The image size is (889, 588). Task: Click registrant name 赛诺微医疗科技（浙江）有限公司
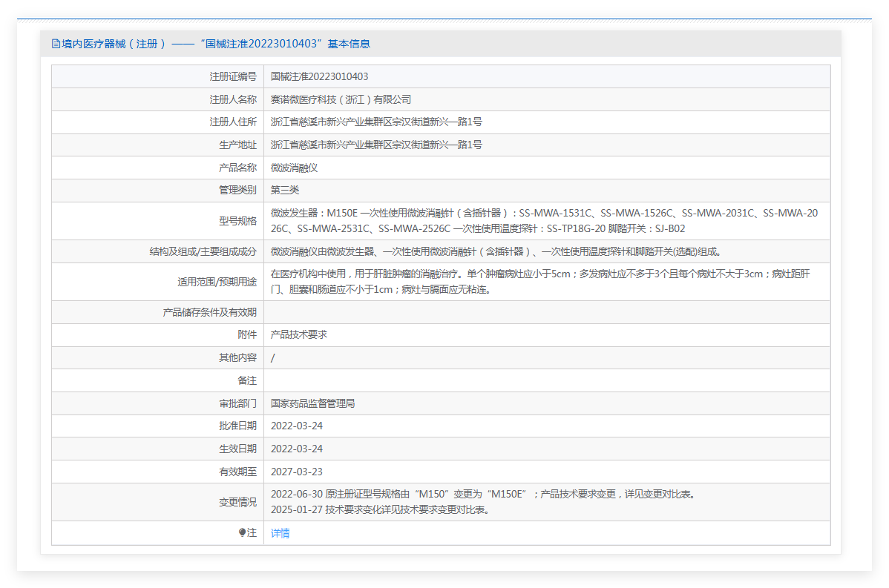341,99
